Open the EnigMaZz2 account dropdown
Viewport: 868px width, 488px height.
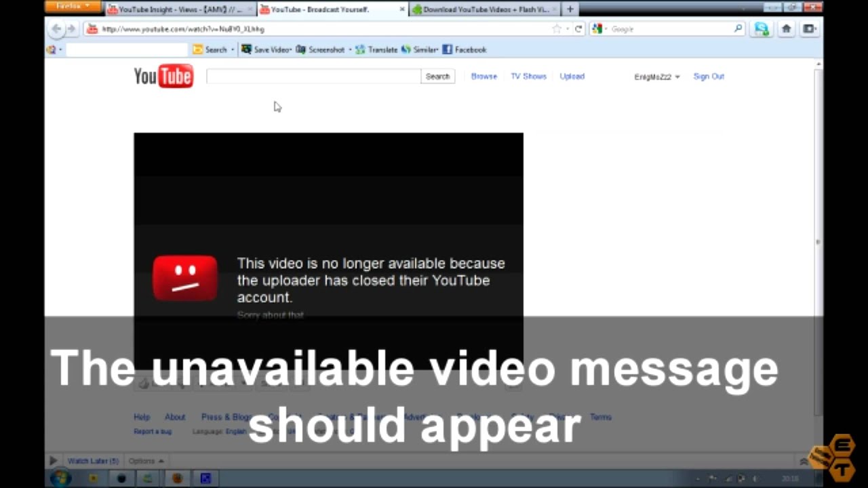click(656, 77)
